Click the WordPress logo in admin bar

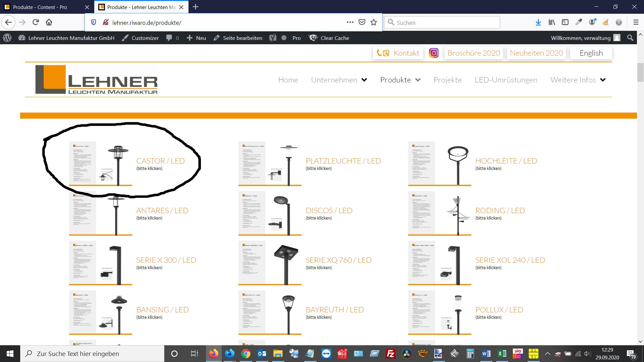[x=7, y=38]
